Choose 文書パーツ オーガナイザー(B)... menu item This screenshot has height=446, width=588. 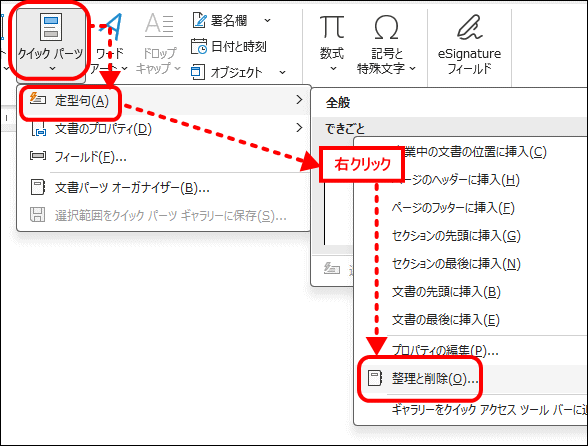click(164, 187)
